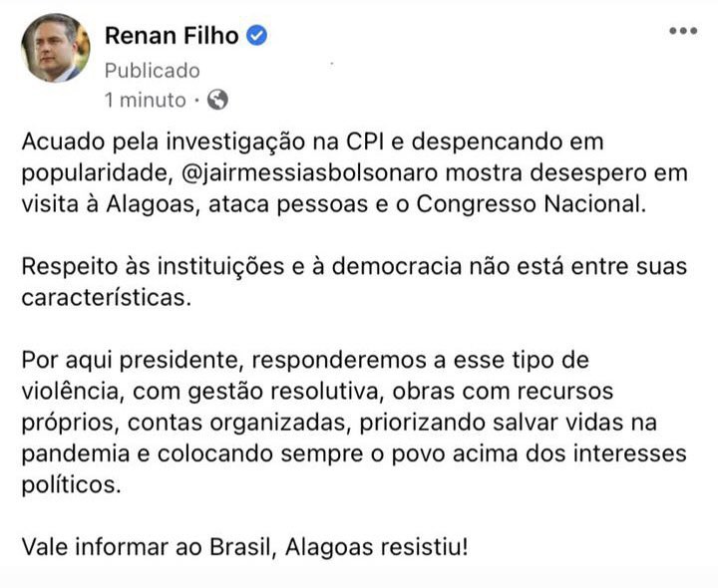Click the word "características"
Screen dimensions: 718x588
point(105,298)
